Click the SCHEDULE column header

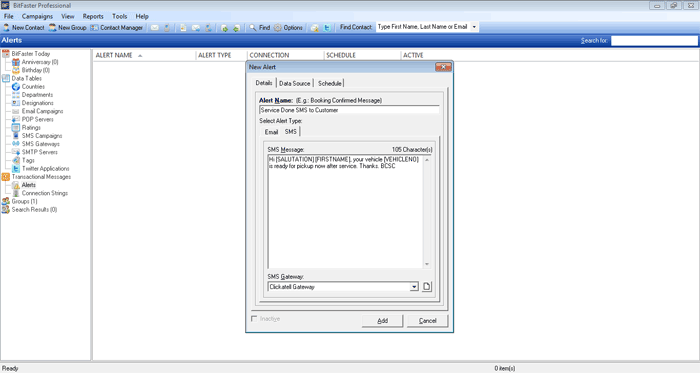362,55
